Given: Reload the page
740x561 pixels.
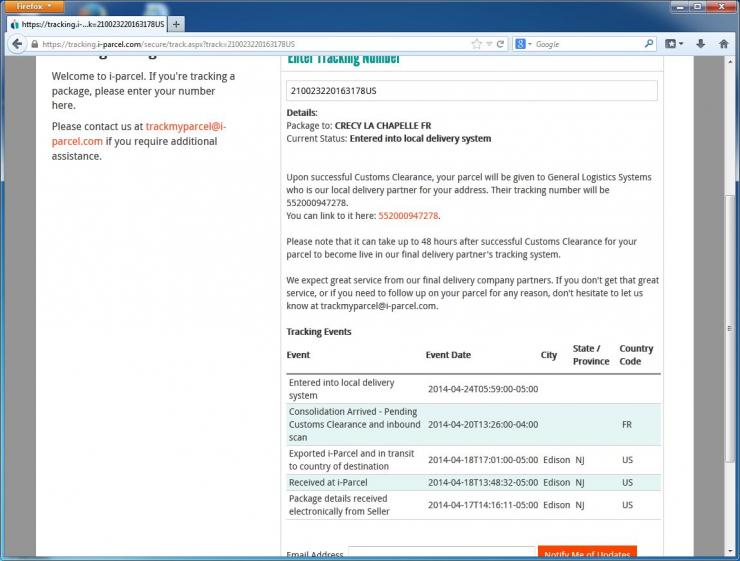Looking at the screenshot, I should click(500, 44).
